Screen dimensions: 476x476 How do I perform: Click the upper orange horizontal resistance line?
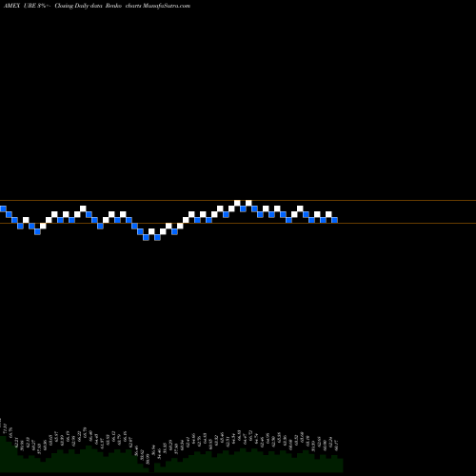(x=238, y=201)
